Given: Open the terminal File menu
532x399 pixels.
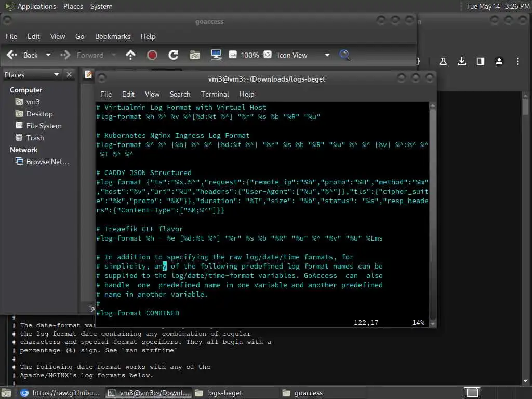Looking at the screenshot, I should click(106, 95).
